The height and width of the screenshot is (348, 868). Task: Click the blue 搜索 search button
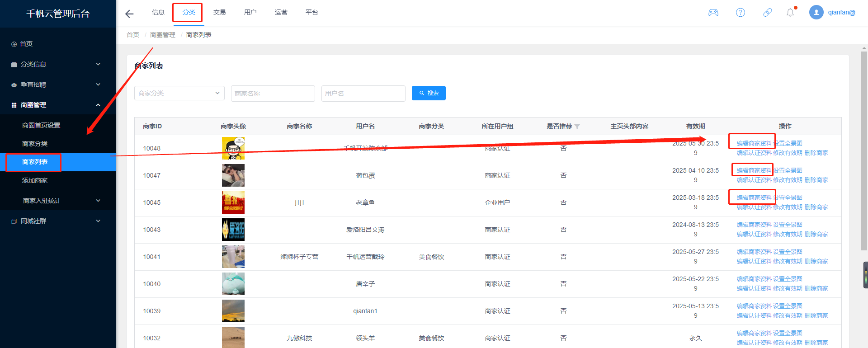429,93
